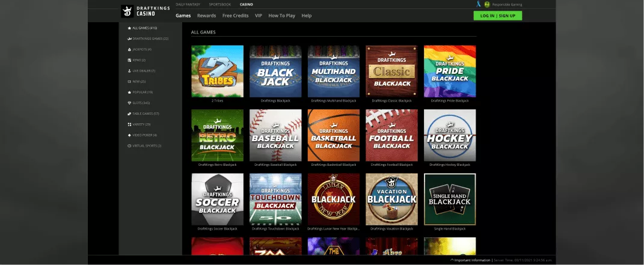Click the "DraftKings Hockey Blackjack" caption

point(450,165)
